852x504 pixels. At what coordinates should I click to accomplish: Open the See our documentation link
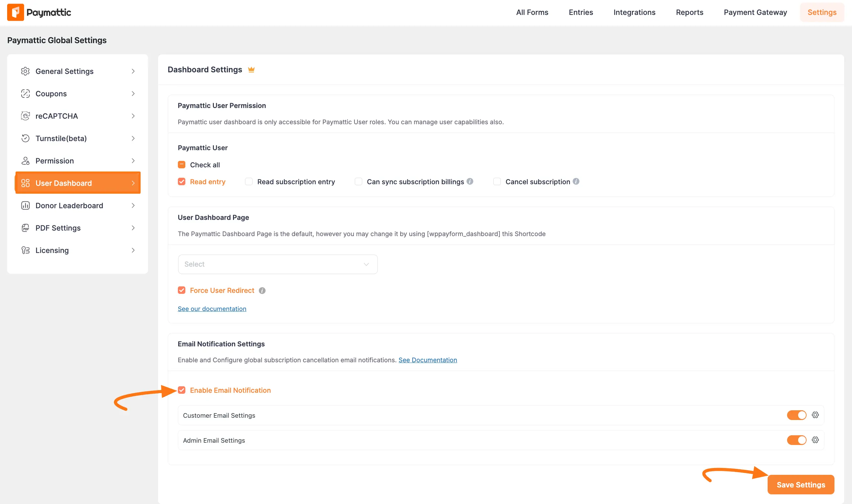point(212,308)
